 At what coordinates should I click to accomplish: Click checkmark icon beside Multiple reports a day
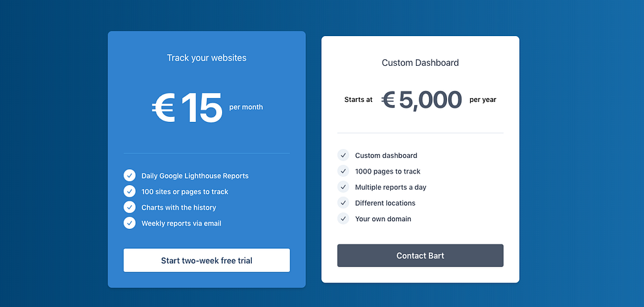343,187
